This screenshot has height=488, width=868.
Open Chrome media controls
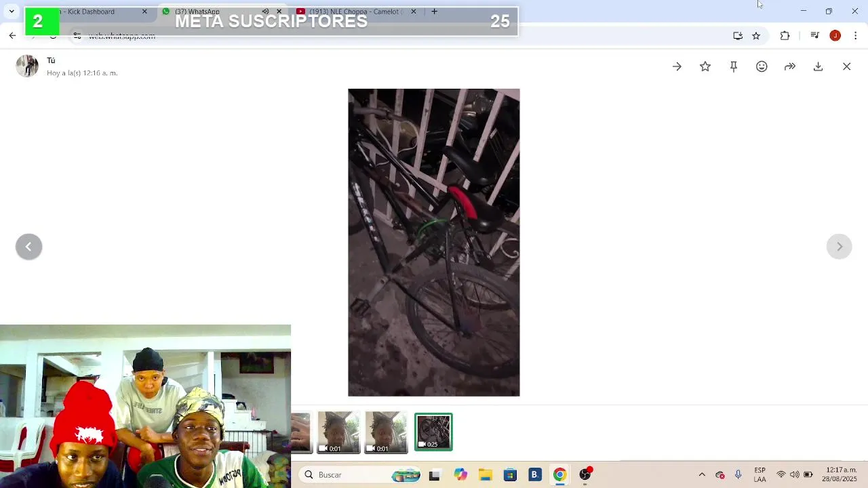(815, 35)
